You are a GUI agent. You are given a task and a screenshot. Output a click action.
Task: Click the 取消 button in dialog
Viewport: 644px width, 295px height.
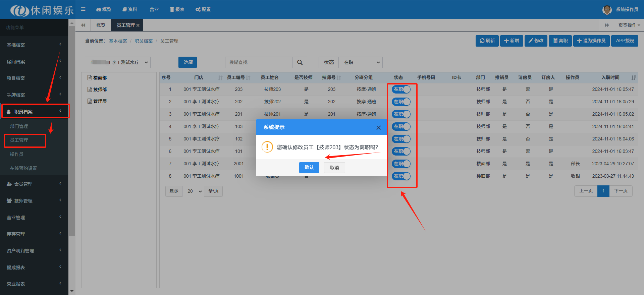click(x=334, y=168)
